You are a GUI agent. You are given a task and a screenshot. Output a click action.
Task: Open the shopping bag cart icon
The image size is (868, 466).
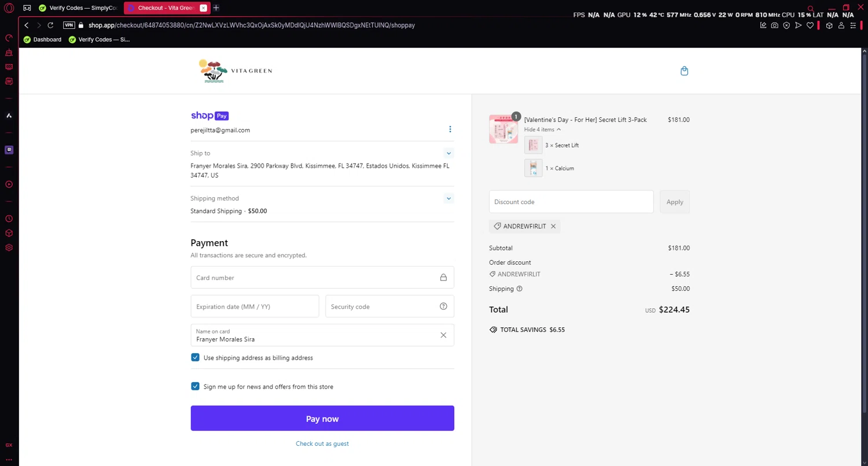(685, 71)
